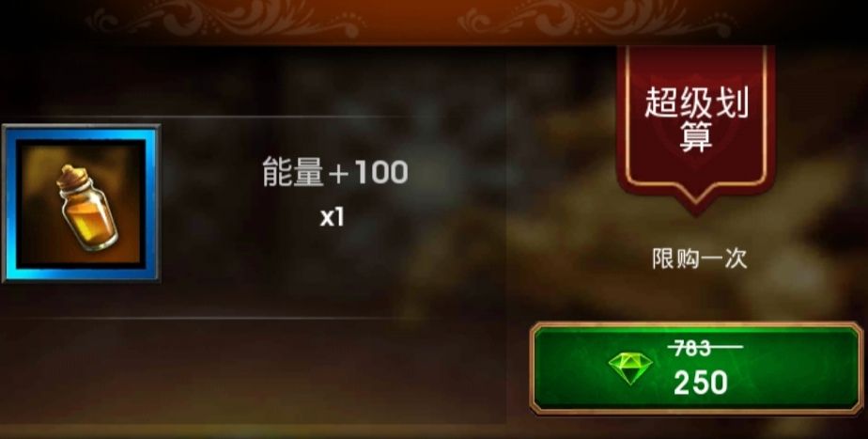The width and height of the screenshot is (868, 439).
Task: Tap the x1 quantity text
Action: [333, 217]
